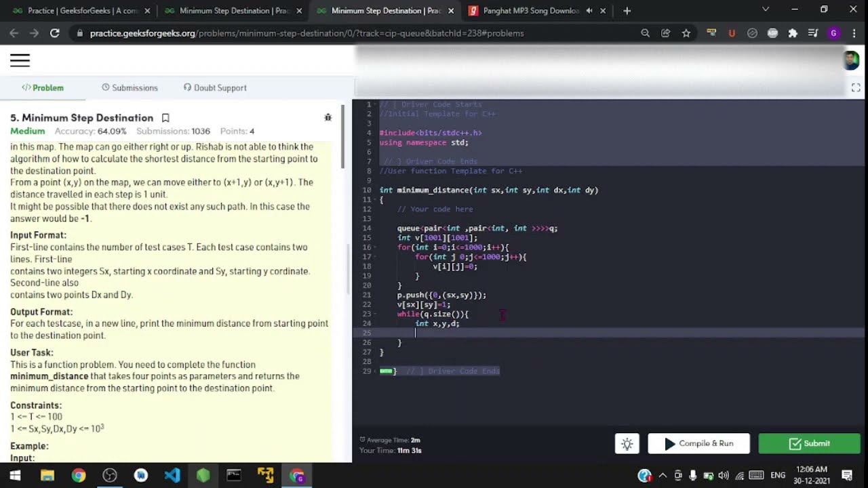
Task: Click the Compile & Run button
Action: tap(698, 444)
